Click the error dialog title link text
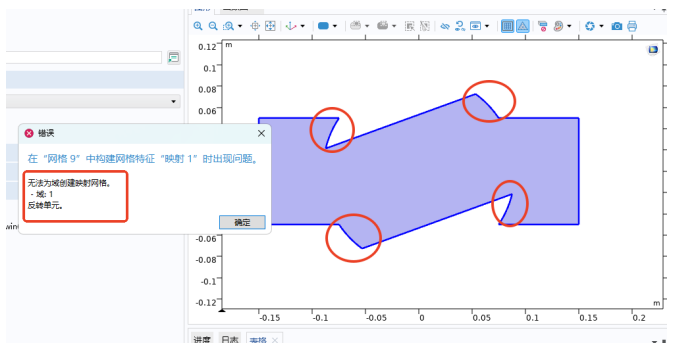The height and width of the screenshot is (360, 677). [144, 159]
